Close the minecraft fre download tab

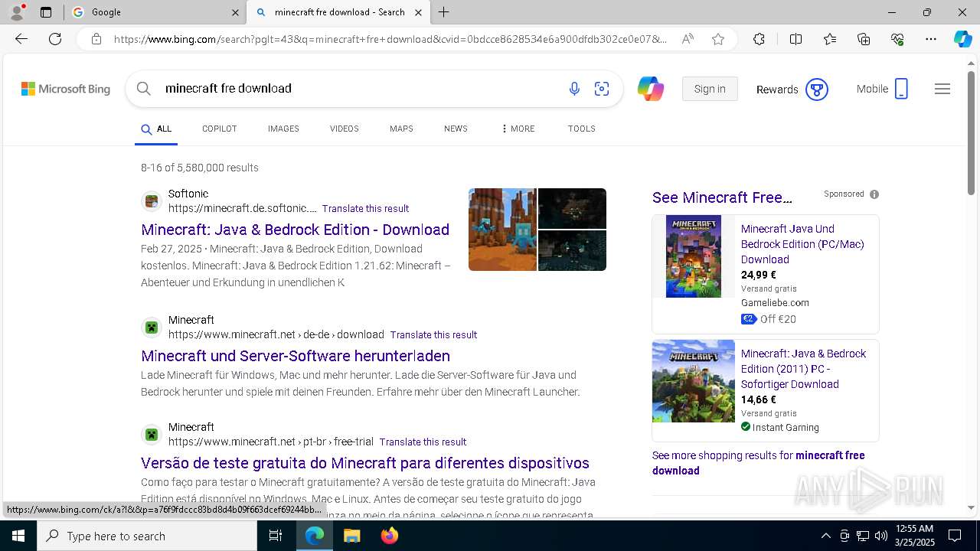418,12
